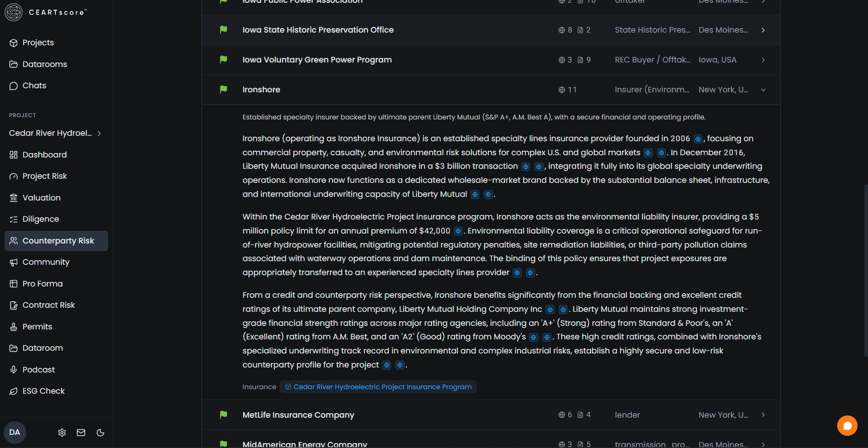Open Project Risk in sidebar

click(x=45, y=176)
